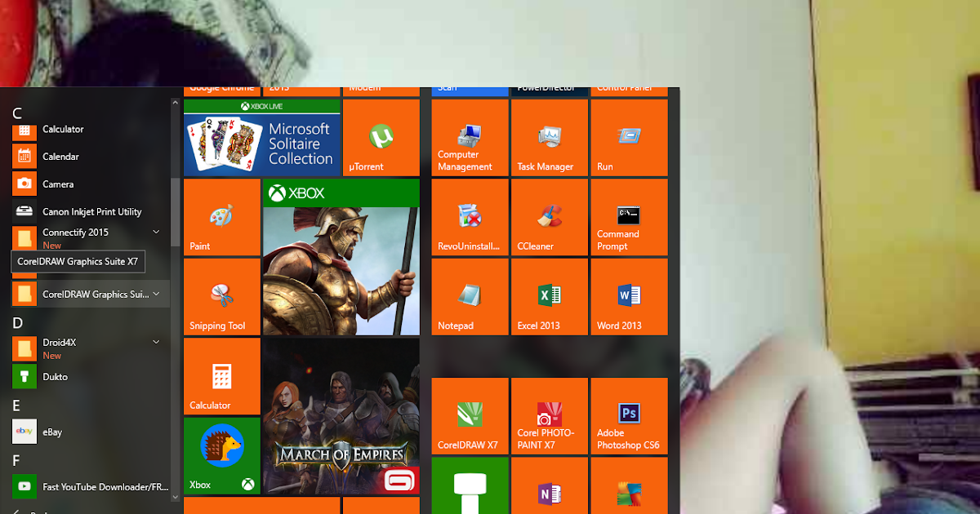The image size is (980, 514).
Task: Click the scrollbar up arrow
Action: pyautogui.click(x=175, y=103)
